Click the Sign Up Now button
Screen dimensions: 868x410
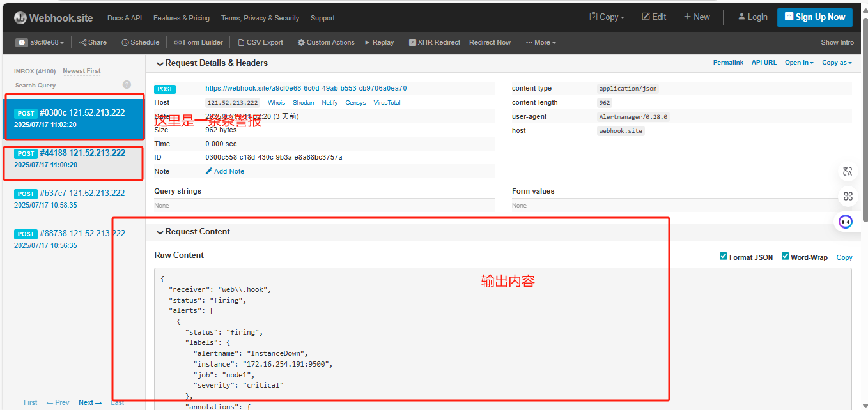click(x=815, y=17)
